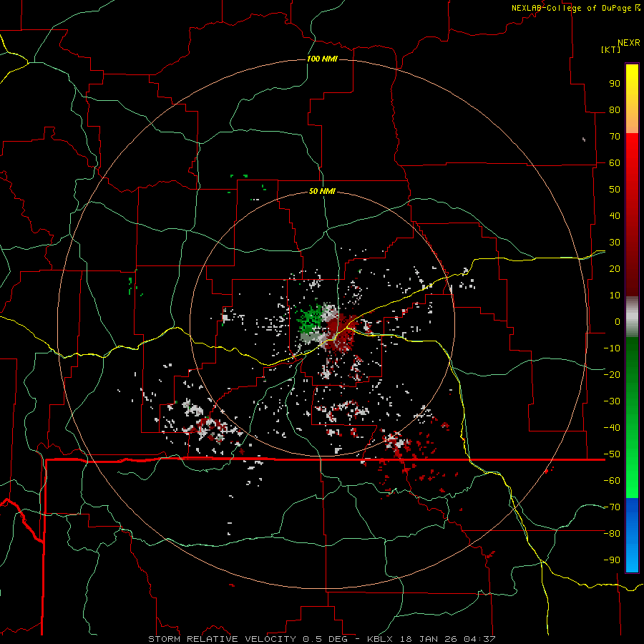Click the -80 value on the velocity scale
The image size is (644, 644).
point(612,534)
